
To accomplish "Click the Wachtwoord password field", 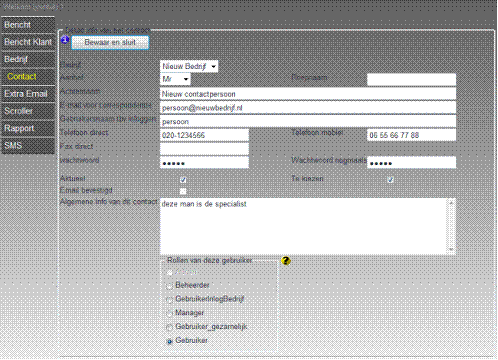I will 204,163.
